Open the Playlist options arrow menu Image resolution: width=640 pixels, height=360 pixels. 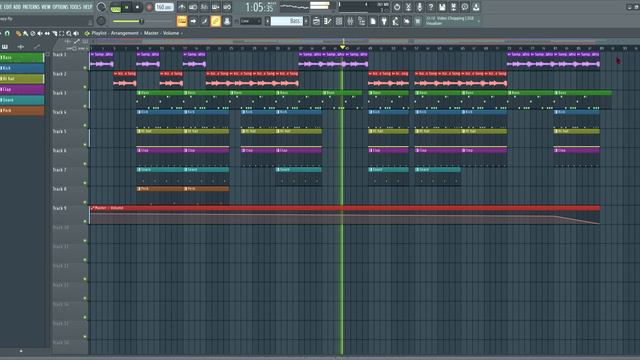pos(87,33)
